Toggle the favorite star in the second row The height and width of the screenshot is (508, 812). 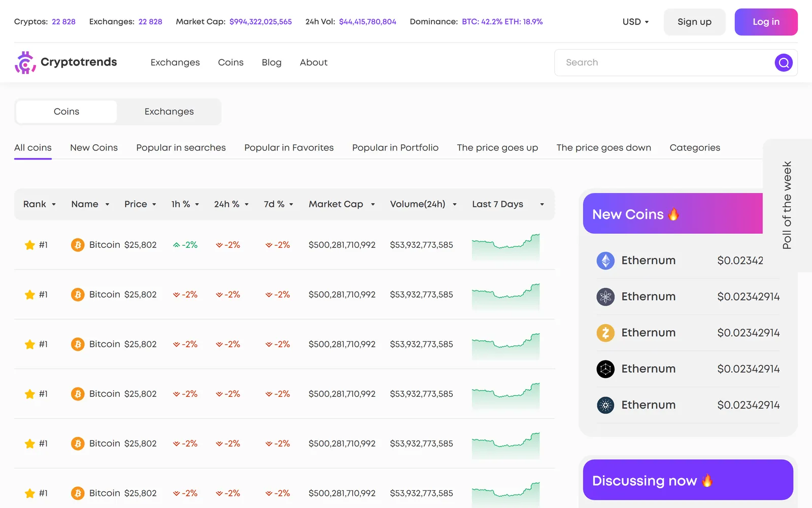pyautogui.click(x=30, y=295)
